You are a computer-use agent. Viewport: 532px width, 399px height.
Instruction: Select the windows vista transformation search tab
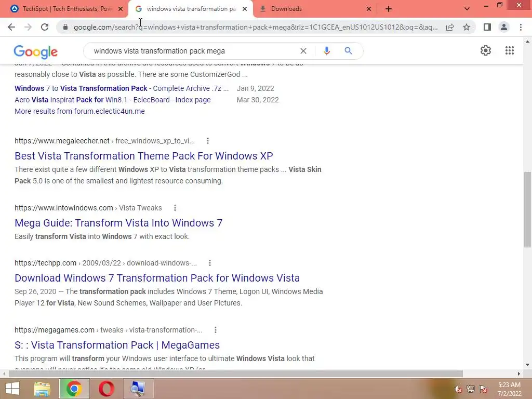190,9
